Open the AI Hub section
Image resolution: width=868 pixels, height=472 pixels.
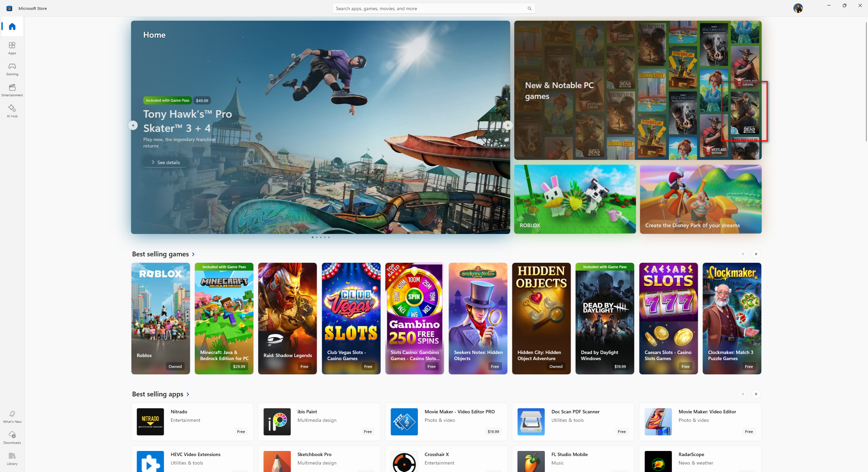[12, 111]
